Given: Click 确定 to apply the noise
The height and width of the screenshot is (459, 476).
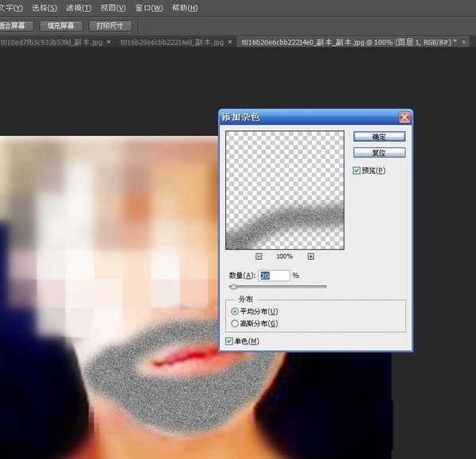Looking at the screenshot, I should [378, 137].
